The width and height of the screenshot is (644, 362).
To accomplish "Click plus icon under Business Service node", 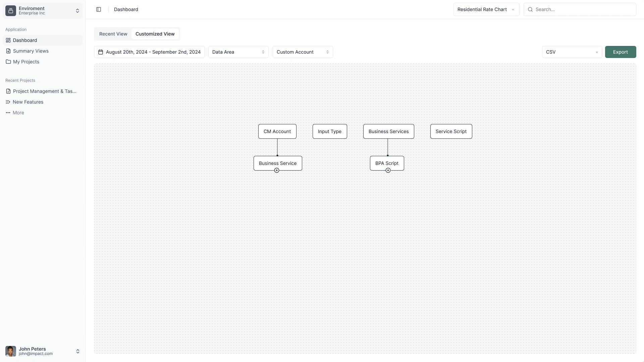I will click(x=277, y=170).
